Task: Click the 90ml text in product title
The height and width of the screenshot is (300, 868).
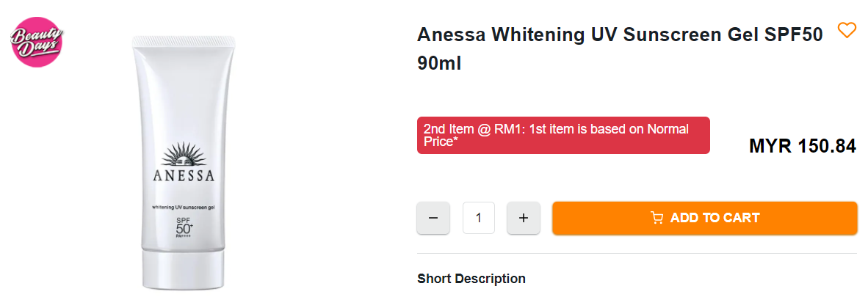Action: [x=439, y=63]
